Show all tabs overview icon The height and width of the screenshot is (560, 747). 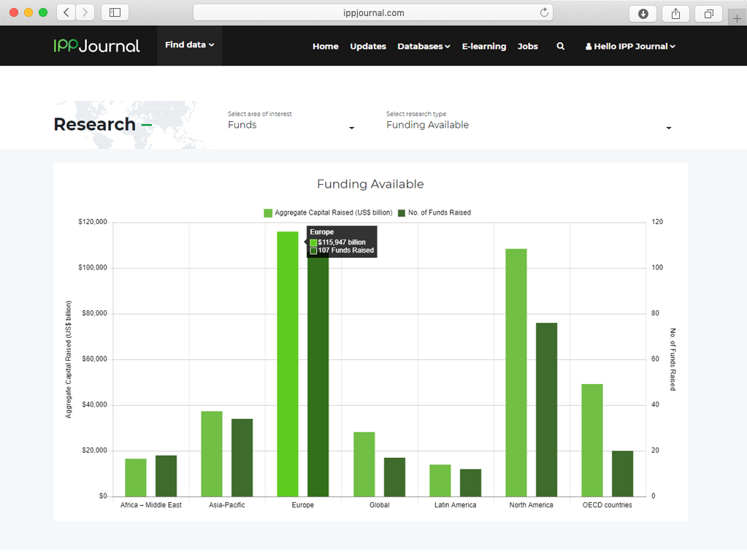coord(708,13)
